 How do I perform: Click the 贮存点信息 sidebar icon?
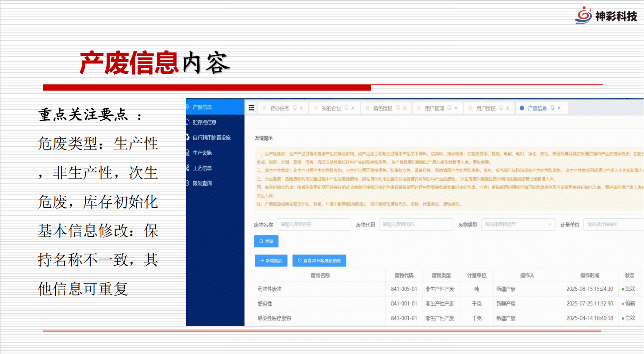coord(188,122)
